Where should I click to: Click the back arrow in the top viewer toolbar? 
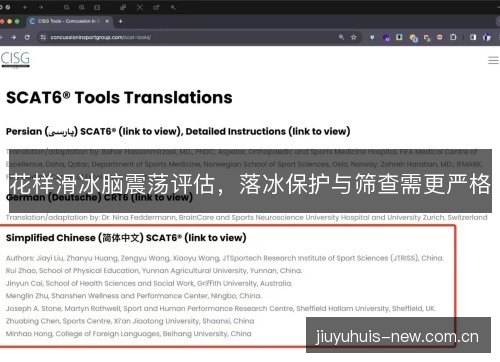pos(25,7)
